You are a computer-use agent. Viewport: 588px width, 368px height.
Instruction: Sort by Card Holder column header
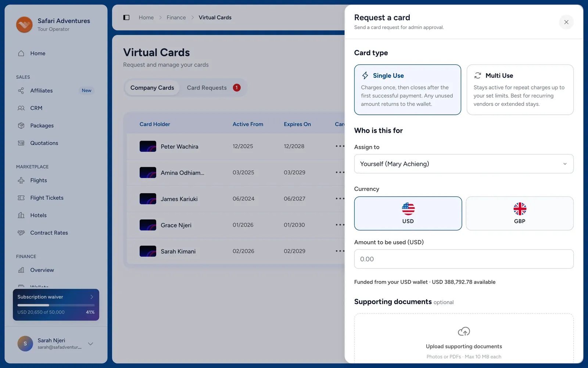click(155, 124)
